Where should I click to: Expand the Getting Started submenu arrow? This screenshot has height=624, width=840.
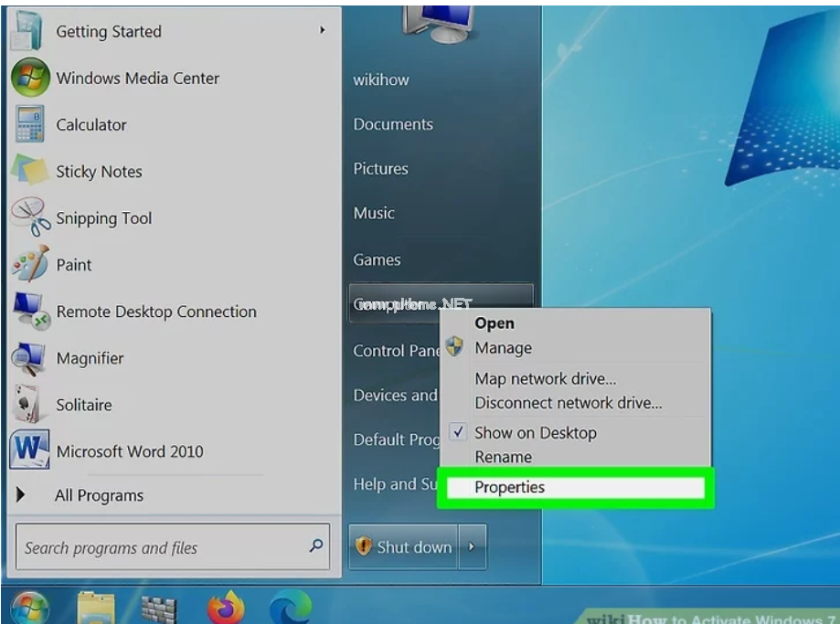pyautogui.click(x=322, y=31)
